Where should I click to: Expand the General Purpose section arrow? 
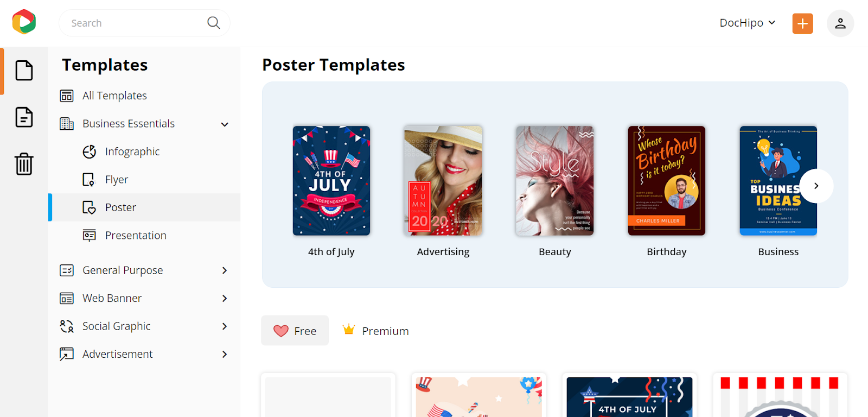pos(225,270)
